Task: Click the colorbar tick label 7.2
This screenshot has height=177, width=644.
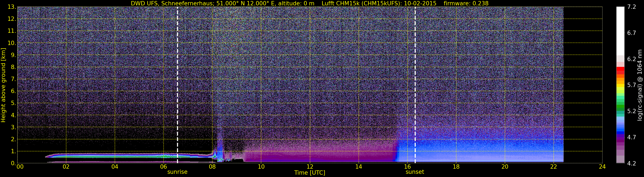Action: coord(632,7)
